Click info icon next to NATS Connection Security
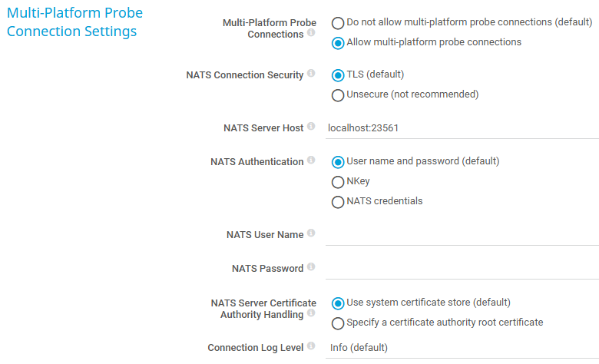This screenshot has width=599, height=364. 311,74
